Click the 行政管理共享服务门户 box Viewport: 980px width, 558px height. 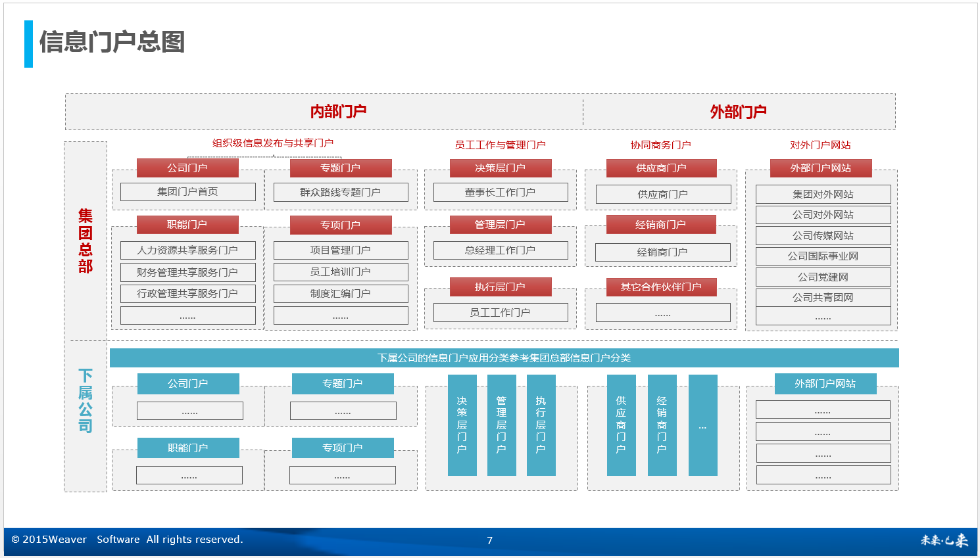coord(187,294)
